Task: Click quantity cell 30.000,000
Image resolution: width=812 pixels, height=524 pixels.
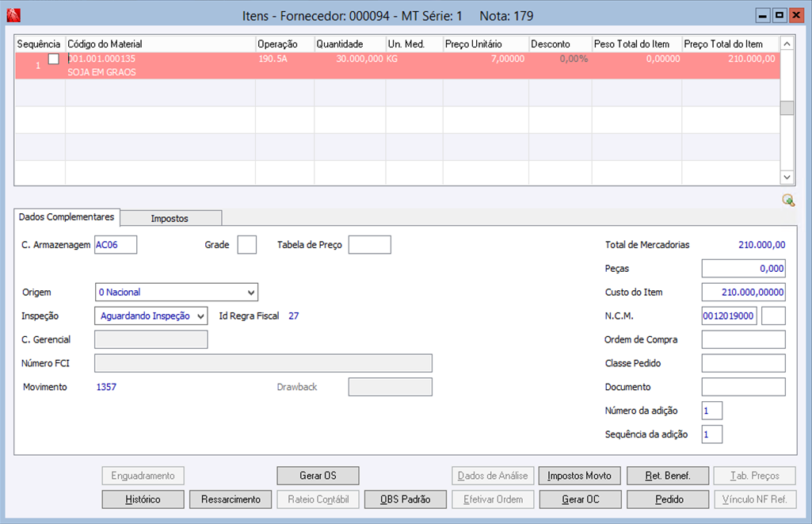Action: [360, 59]
